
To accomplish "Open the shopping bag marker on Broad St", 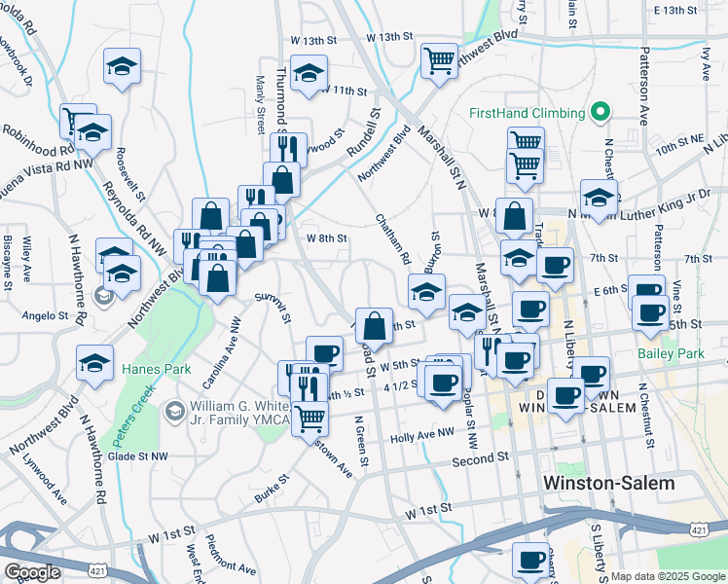I will tap(374, 329).
